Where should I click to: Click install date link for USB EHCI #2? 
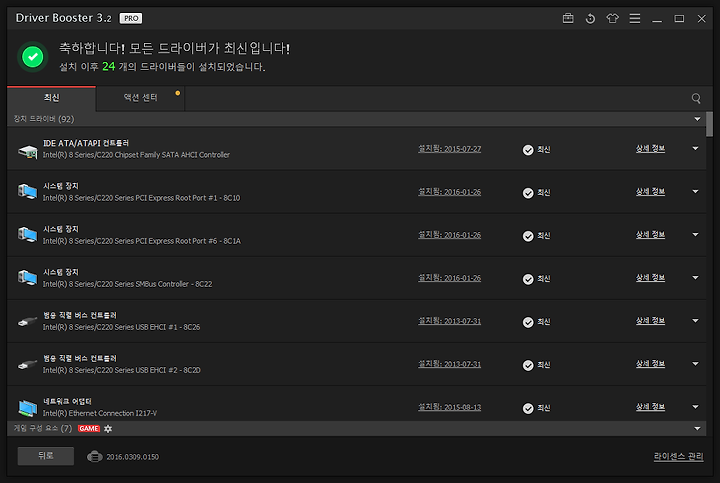pyautogui.click(x=450, y=364)
